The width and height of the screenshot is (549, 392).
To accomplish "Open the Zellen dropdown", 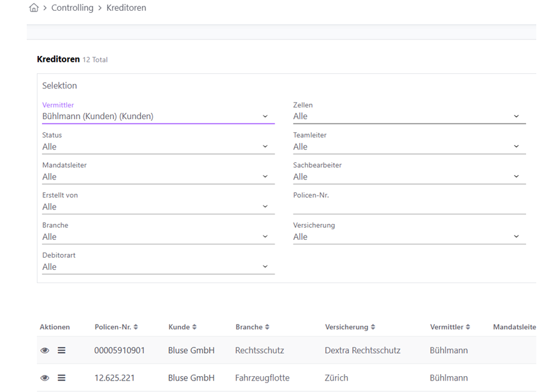I will (409, 116).
